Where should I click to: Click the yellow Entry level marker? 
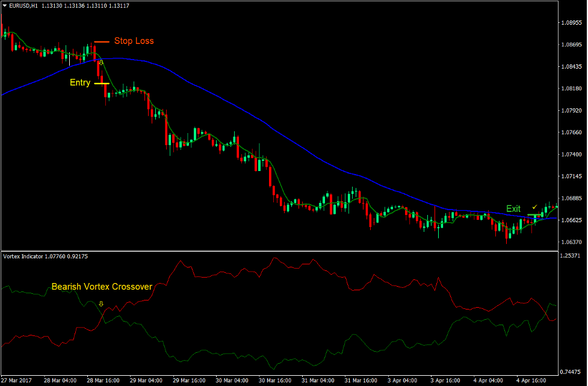coord(101,83)
